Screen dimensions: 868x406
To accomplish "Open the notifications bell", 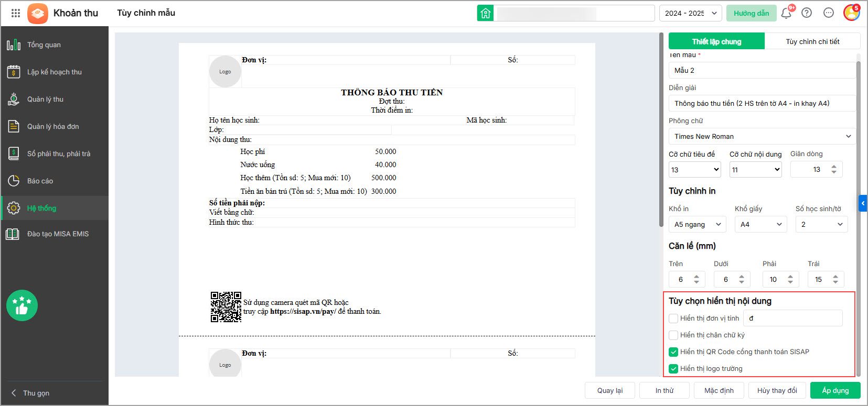I will 786,13.
